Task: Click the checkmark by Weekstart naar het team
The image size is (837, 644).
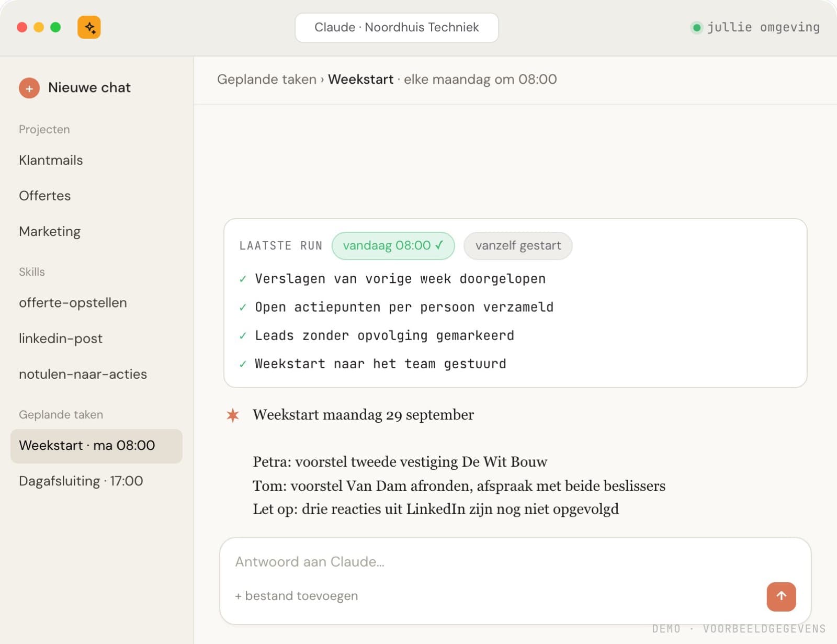Action: point(243,364)
